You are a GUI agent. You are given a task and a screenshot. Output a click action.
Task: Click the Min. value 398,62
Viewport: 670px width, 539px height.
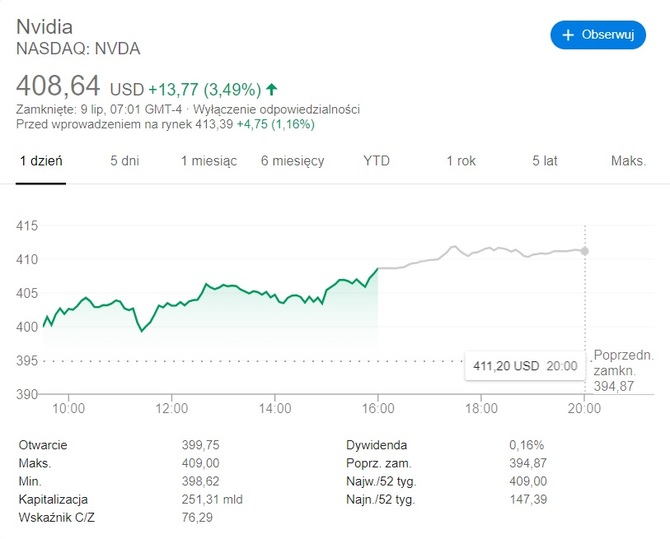200,481
